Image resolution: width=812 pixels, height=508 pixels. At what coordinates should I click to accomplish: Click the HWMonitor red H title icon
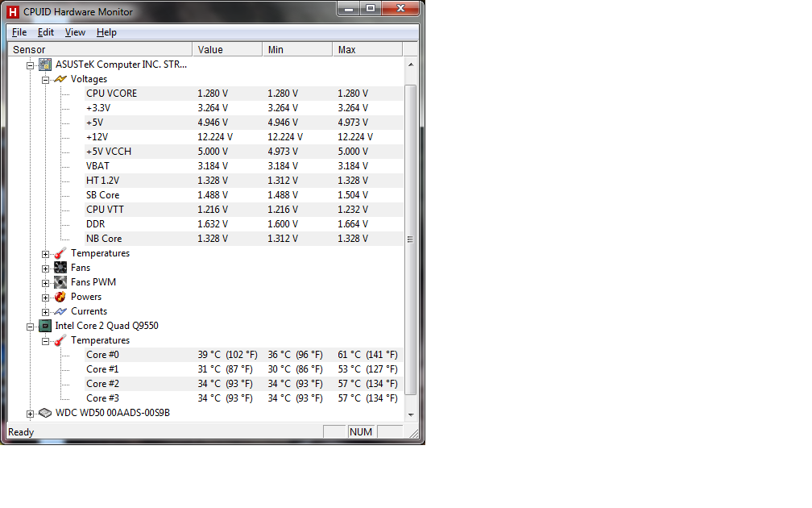12,11
